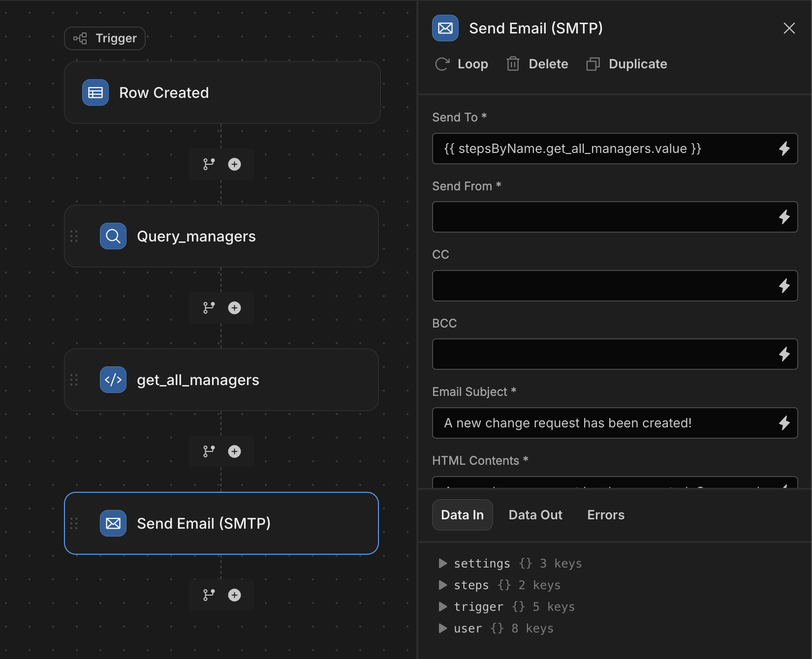Select the Row Created table icon
Screen dimensions: 812x659
point(95,92)
